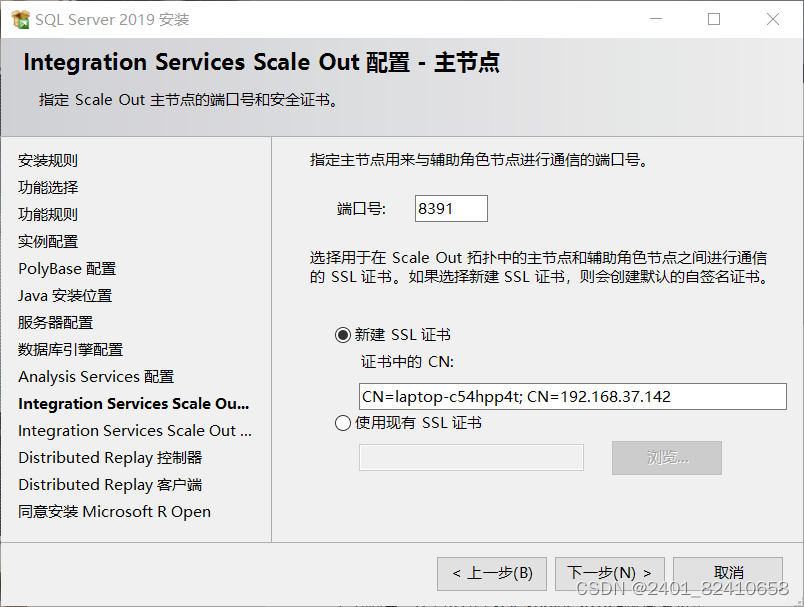This screenshot has width=804, height=607.
Task: Go back with 上一步(B) button
Action: pyautogui.click(x=492, y=573)
